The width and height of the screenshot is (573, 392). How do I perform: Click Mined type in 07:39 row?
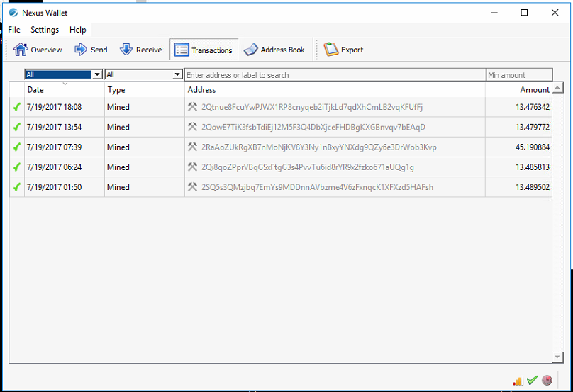coord(118,147)
